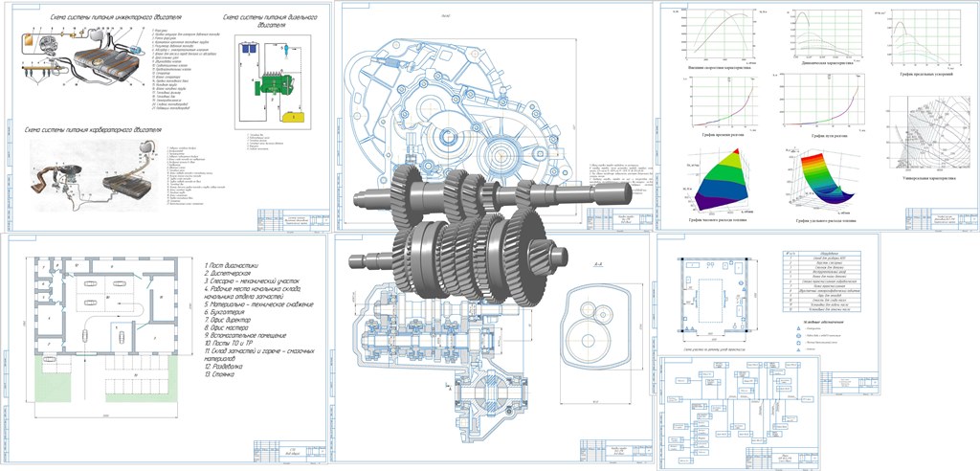980x471 pixels.
Task: Click the blue fuel filters in the diesel diagram
Action: tap(252, 48)
